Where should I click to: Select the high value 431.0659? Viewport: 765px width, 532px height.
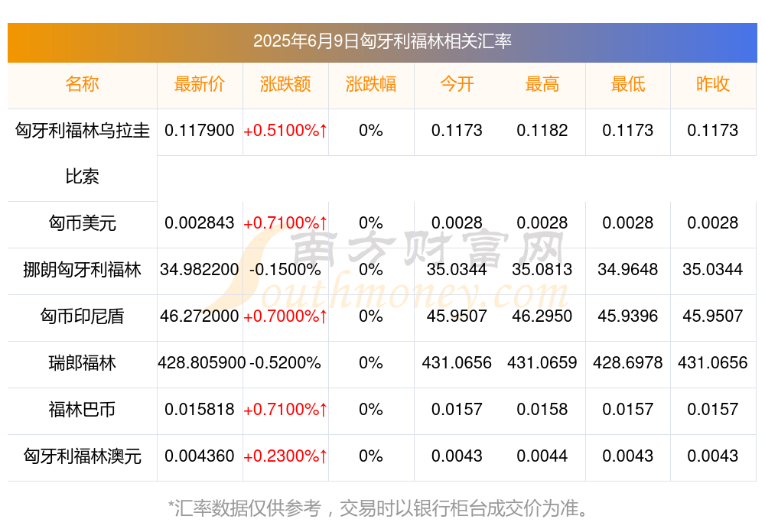click(542, 363)
